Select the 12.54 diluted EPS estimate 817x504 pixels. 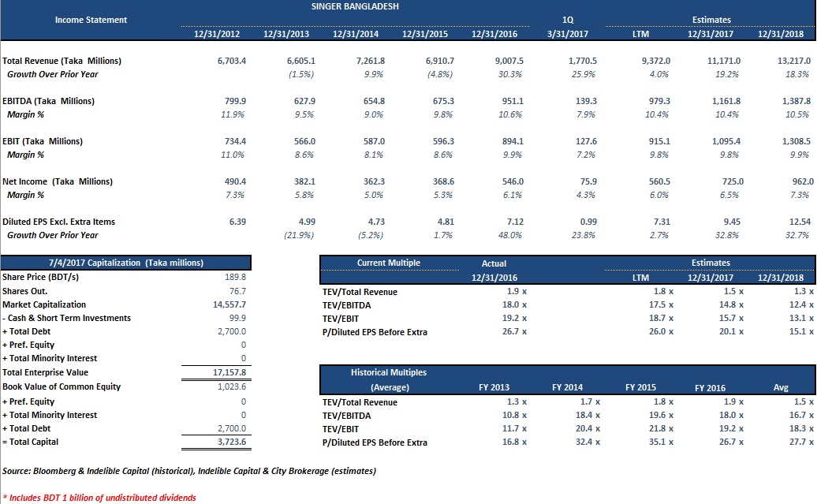[800, 222]
